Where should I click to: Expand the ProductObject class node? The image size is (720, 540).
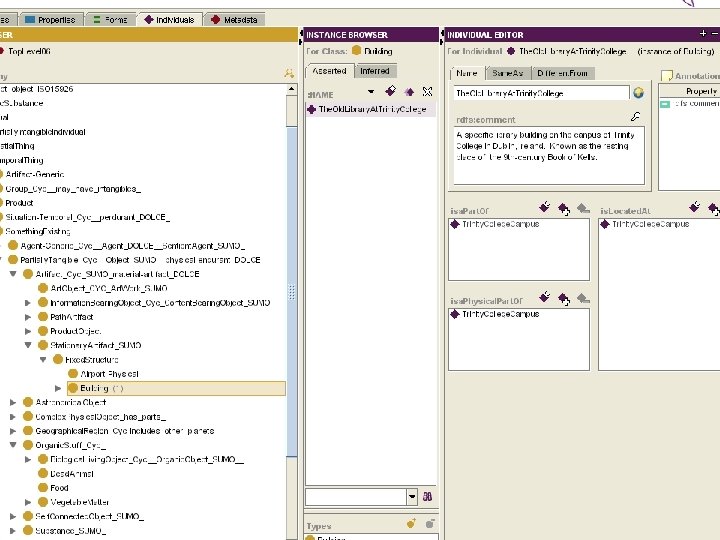pyautogui.click(x=28, y=331)
